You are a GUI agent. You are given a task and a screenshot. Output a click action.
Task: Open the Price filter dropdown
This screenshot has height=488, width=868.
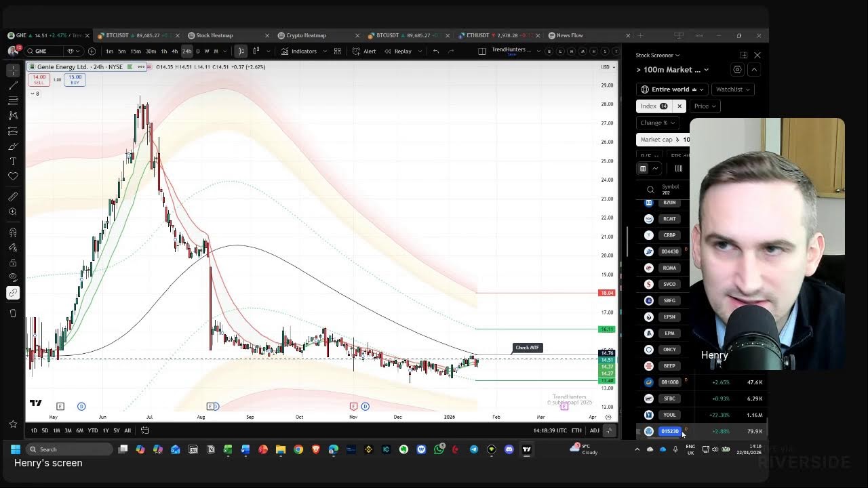pyautogui.click(x=705, y=106)
